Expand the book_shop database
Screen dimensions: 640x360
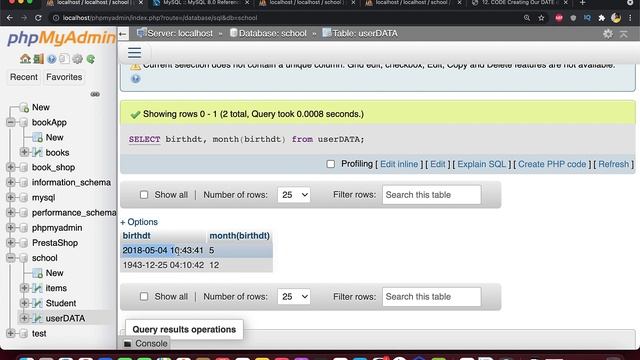[11, 167]
